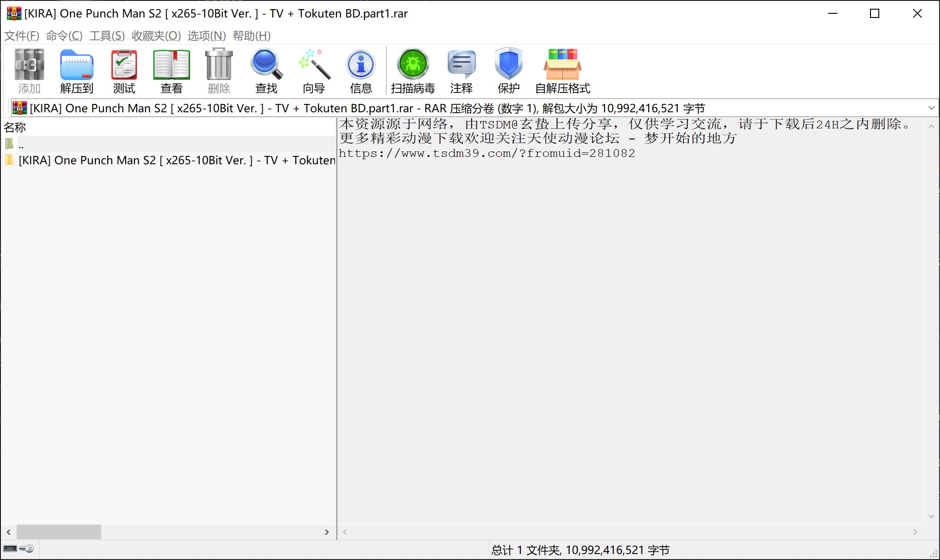Click the SFX (自解压格式) icon
The height and width of the screenshot is (560, 940).
562,70
